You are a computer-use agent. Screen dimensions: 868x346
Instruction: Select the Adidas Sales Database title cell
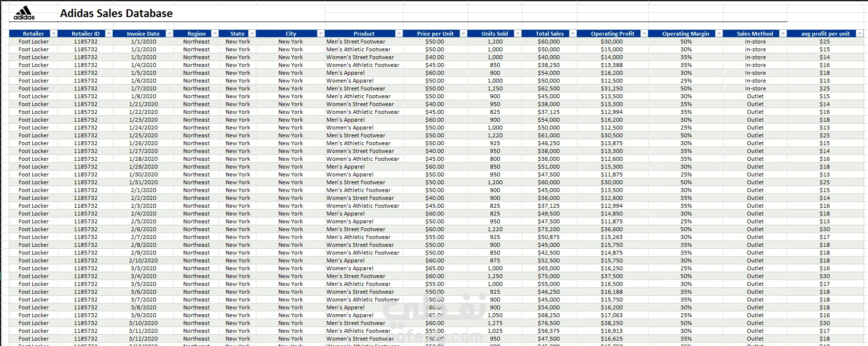(116, 13)
